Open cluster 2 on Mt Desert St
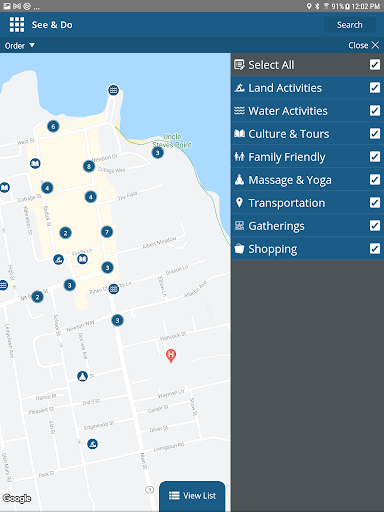Viewport: 384px width, 512px height. 37,297
